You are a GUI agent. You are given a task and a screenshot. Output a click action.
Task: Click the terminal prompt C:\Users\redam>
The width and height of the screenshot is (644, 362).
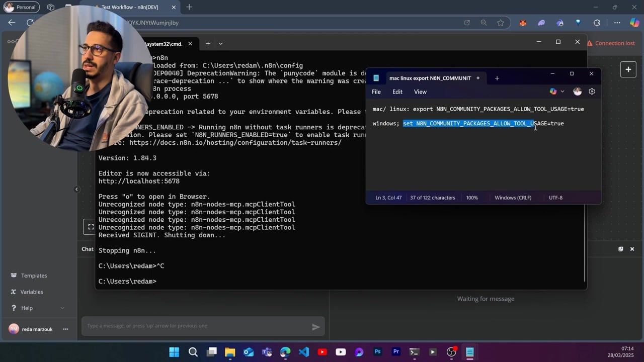[128, 281]
